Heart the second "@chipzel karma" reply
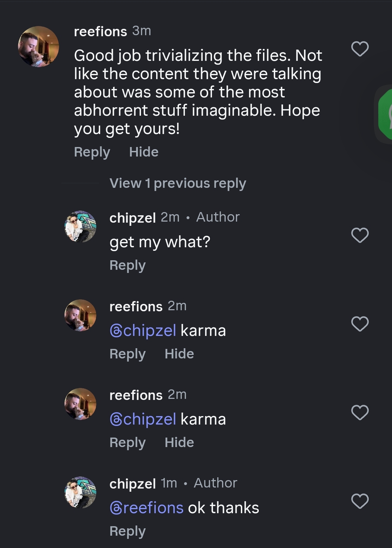392x548 pixels. (x=360, y=413)
